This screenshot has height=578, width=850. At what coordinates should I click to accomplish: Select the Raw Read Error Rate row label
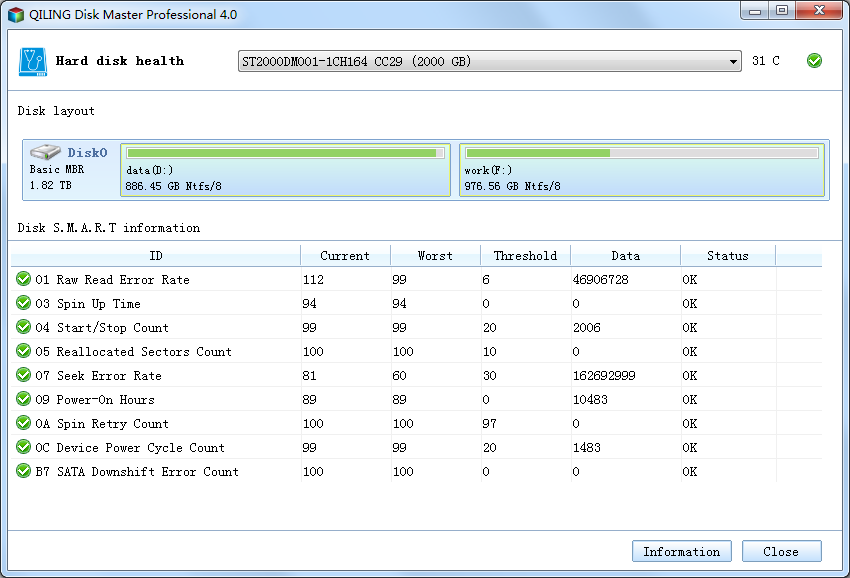[x=113, y=280]
